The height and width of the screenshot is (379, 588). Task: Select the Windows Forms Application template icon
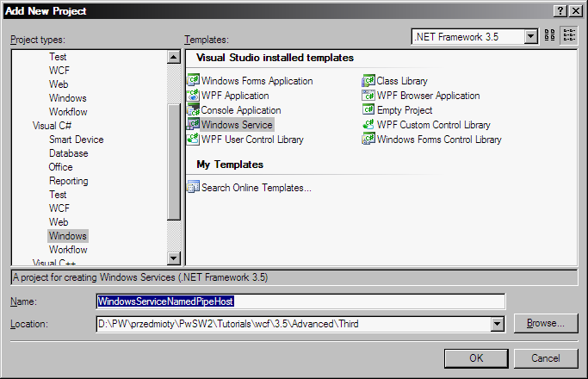(193, 80)
